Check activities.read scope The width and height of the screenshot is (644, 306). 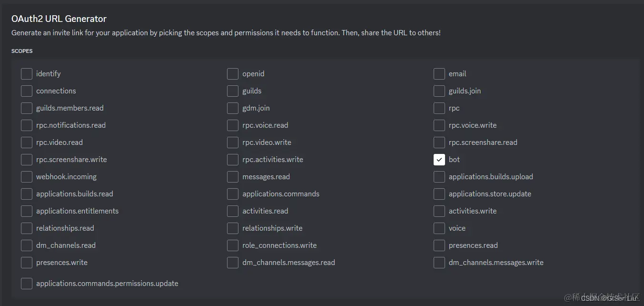point(233,211)
